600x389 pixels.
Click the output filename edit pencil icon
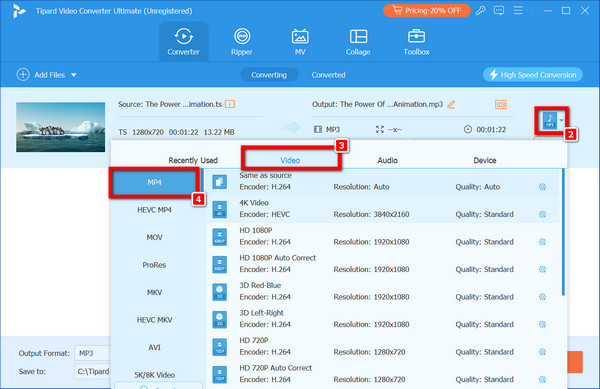[452, 104]
